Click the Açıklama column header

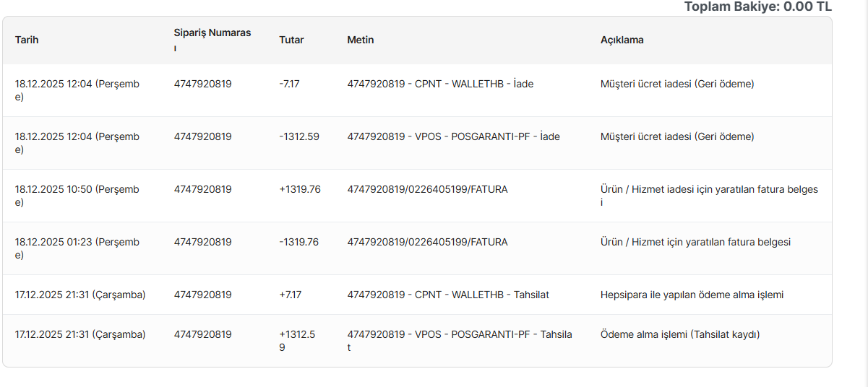click(x=622, y=40)
